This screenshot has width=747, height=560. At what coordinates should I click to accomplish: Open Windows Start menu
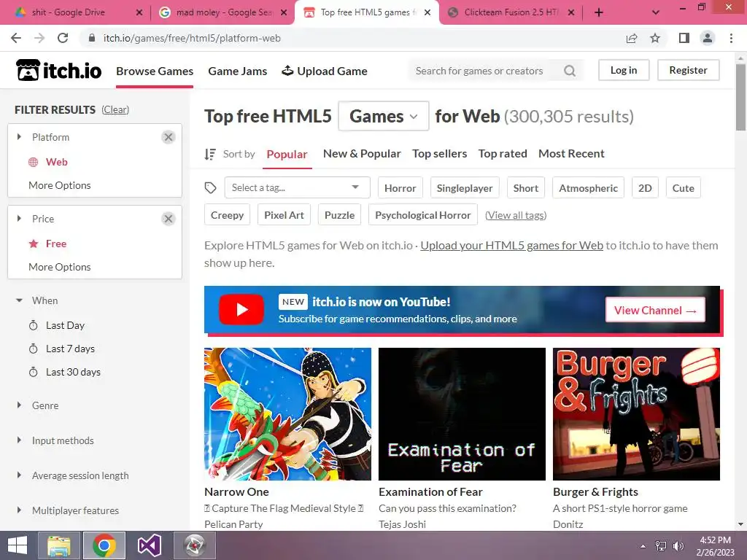18,545
